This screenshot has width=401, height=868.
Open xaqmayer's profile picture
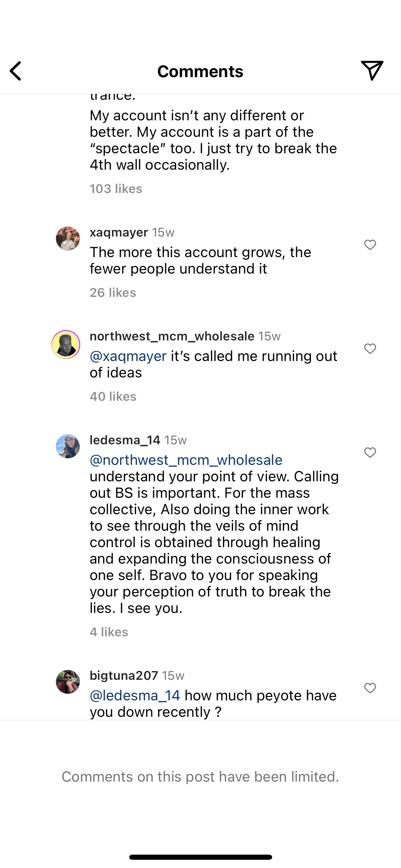pos(68,239)
